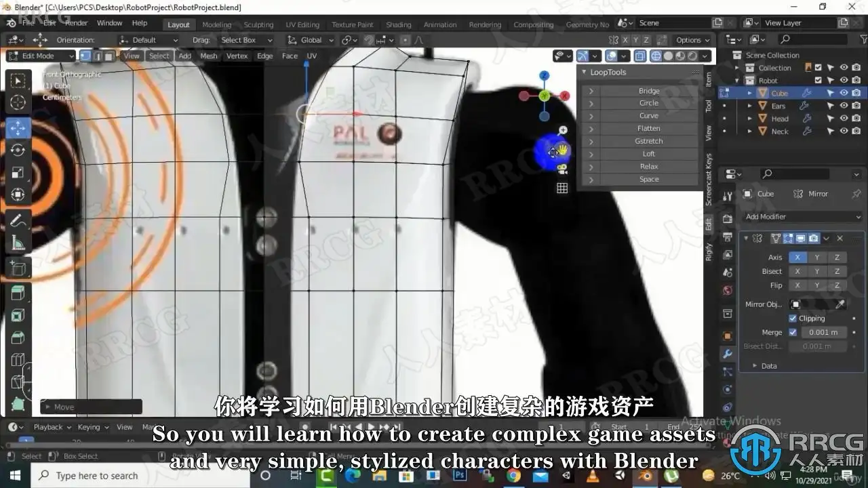Hide the Head object in viewport

click(x=844, y=119)
